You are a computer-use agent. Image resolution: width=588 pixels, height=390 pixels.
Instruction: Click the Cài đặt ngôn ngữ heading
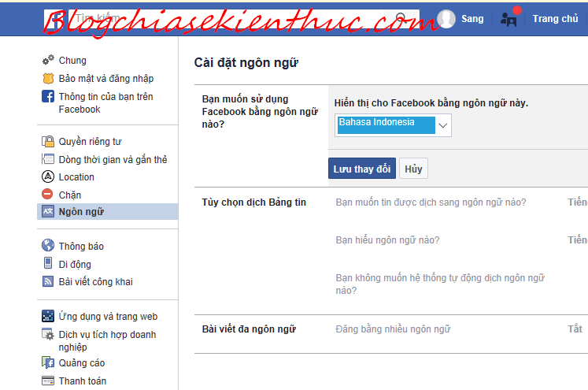[246, 62]
